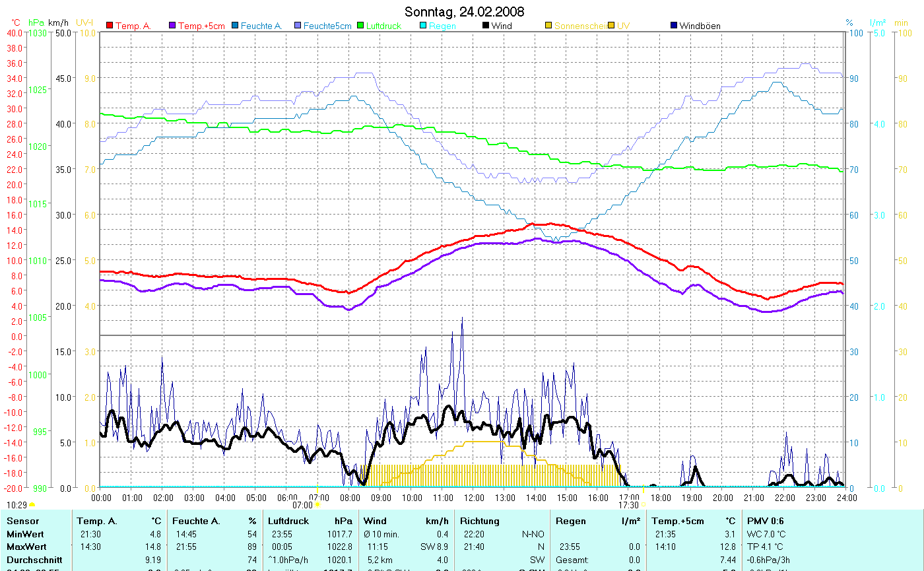The image size is (924, 571).
Task: Select the Richtung column header in table
Action: click(x=480, y=521)
